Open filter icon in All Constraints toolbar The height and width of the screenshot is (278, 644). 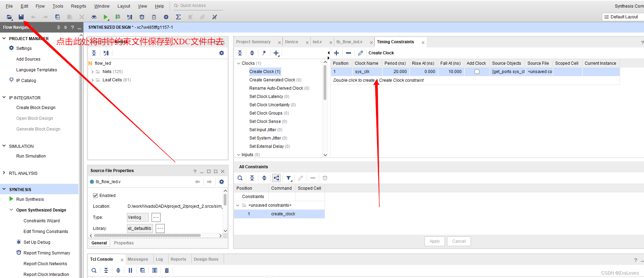[x=289, y=178]
